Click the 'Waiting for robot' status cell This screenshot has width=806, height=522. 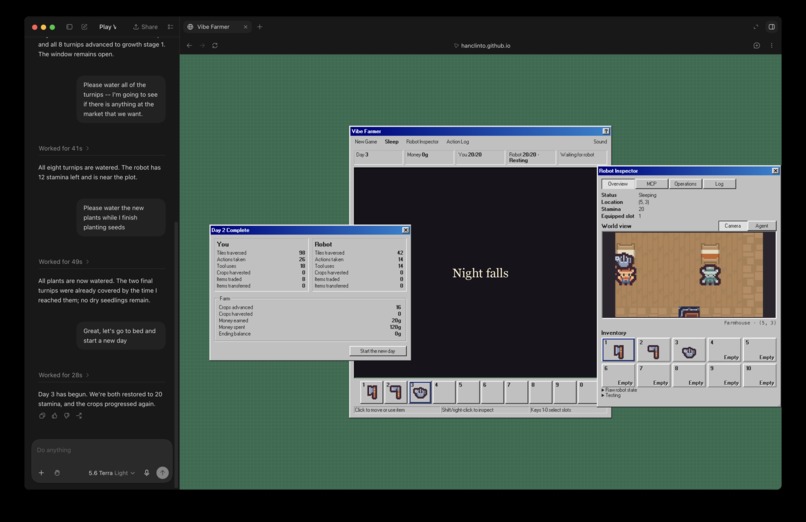tap(581, 157)
